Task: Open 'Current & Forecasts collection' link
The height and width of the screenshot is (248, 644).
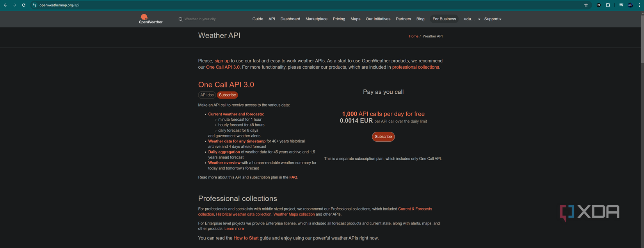Action: [415, 209]
